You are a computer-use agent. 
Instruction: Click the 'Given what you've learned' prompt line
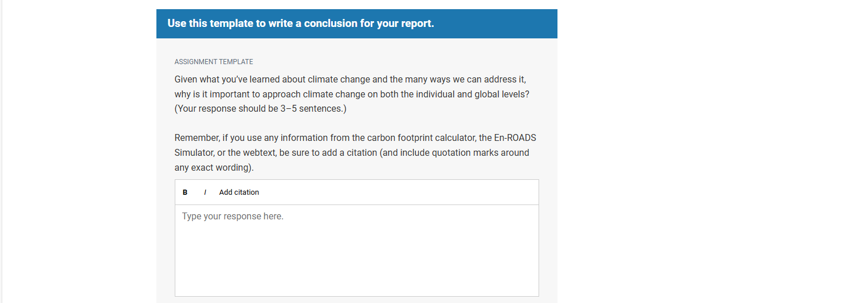coord(350,79)
